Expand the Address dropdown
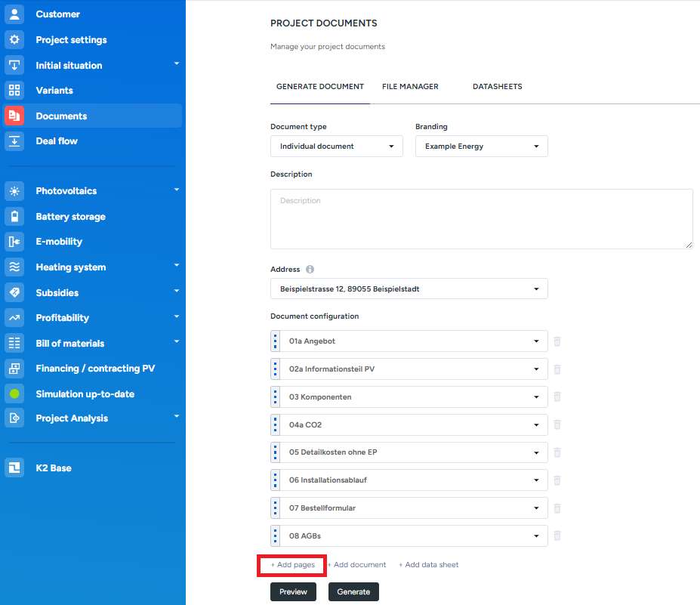This screenshot has height=605, width=700. coord(409,289)
